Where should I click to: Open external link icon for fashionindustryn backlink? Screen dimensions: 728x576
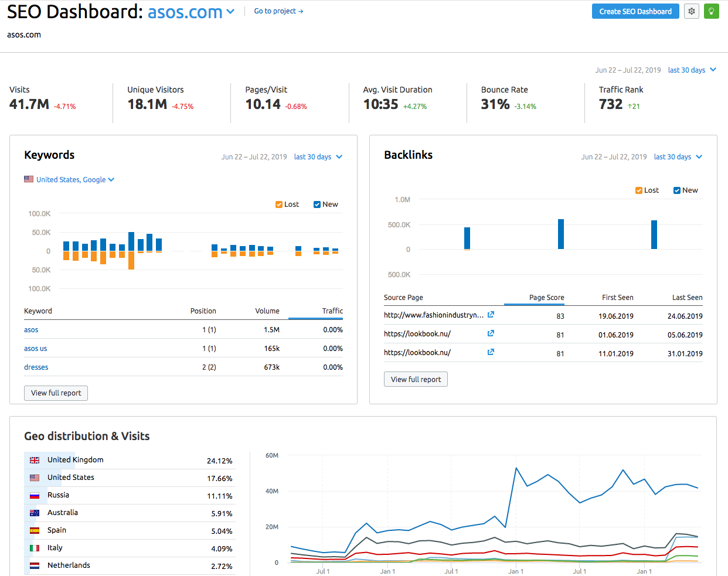(x=491, y=315)
